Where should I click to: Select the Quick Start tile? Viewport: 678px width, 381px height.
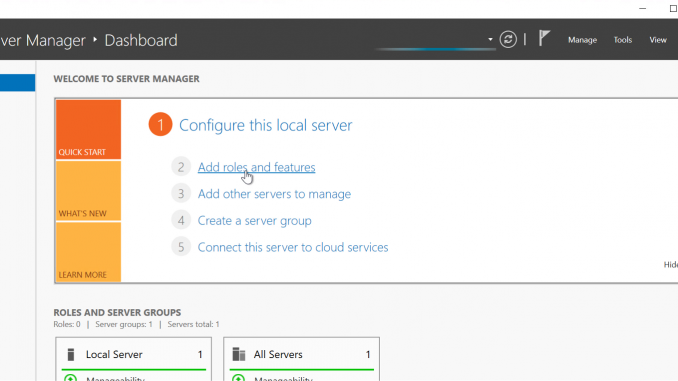tap(88, 129)
